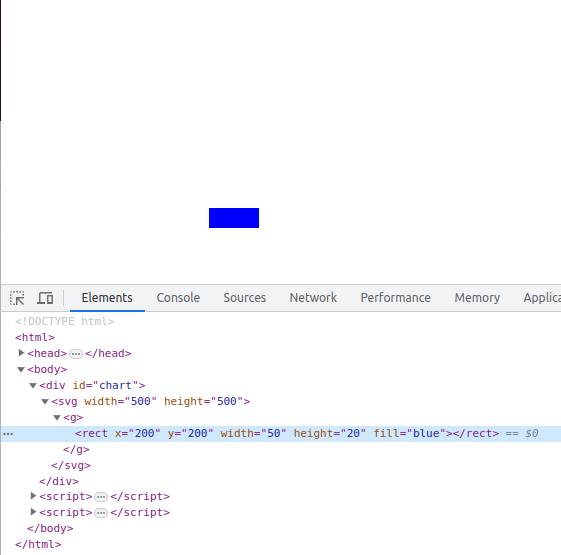
Task: Select the opening <g> tag
Action: (x=73, y=418)
